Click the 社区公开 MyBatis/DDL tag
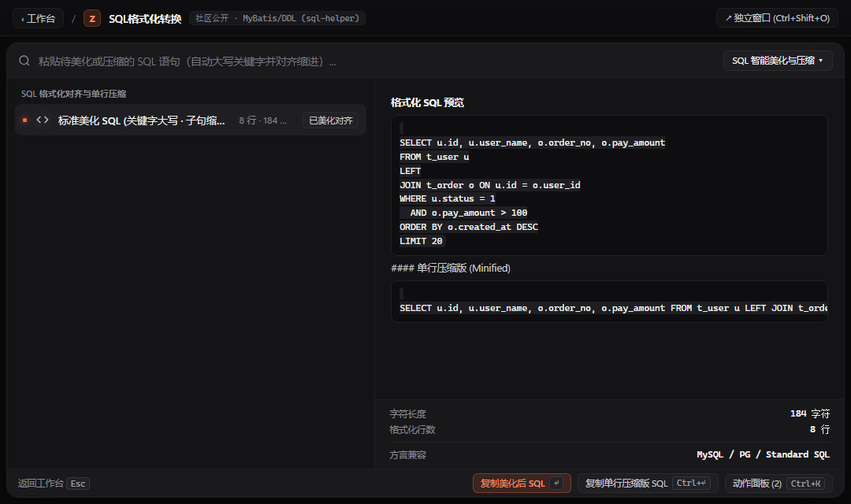The height and width of the screenshot is (504, 851). pos(277,18)
